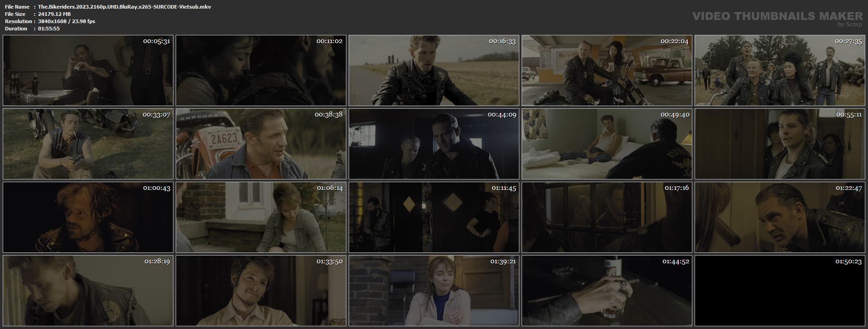
Task: Select the black thumbnail timestamped 01:50:23
Action: click(x=780, y=290)
